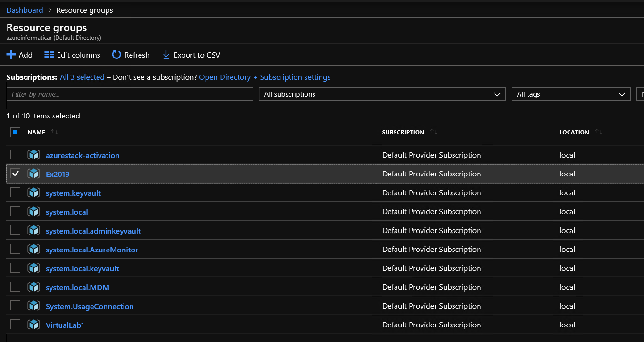Viewport: 644px width, 342px height.
Task: Check the checkbox for system.local.MDM
Action: coord(15,287)
